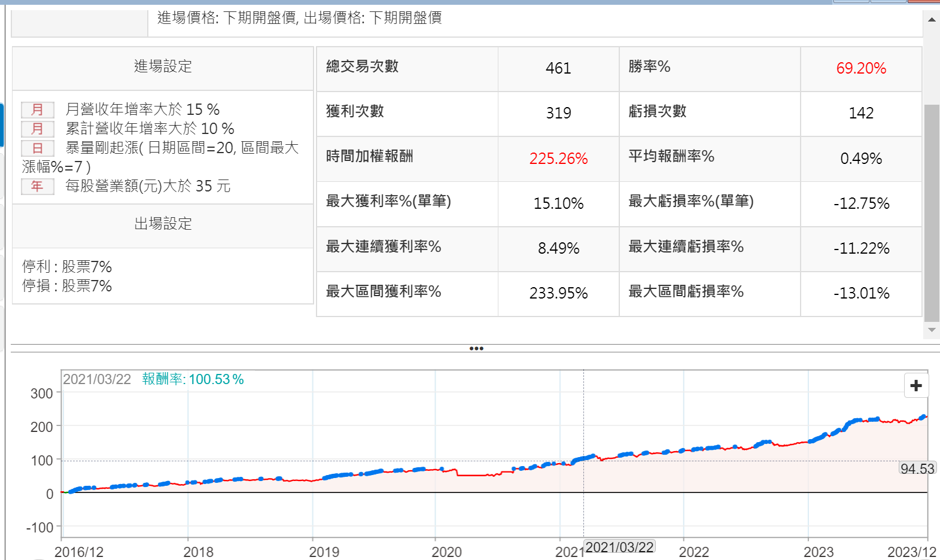Click the vertical scrollbar thumb
The image size is (940, 560).
pos(932,212)
